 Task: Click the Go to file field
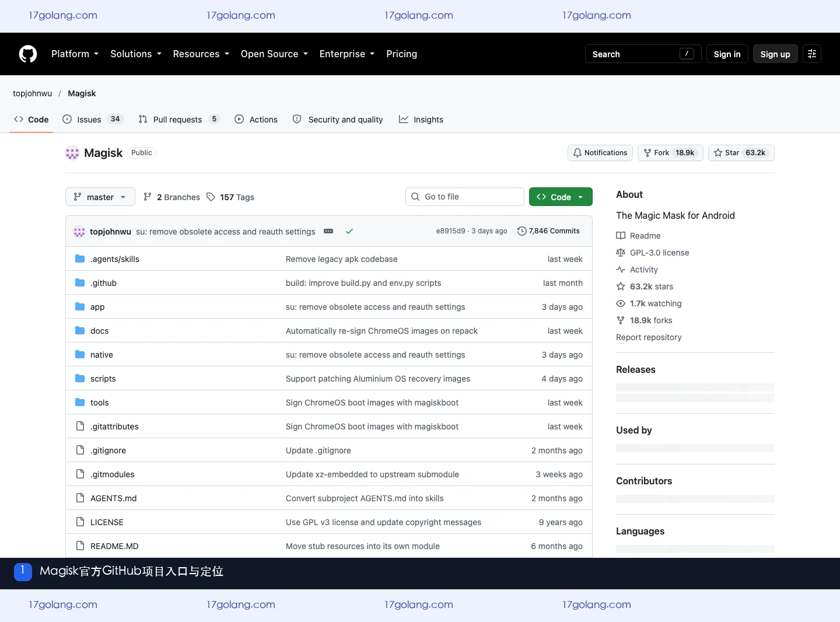pyautogui.click(x=465, y=197)
